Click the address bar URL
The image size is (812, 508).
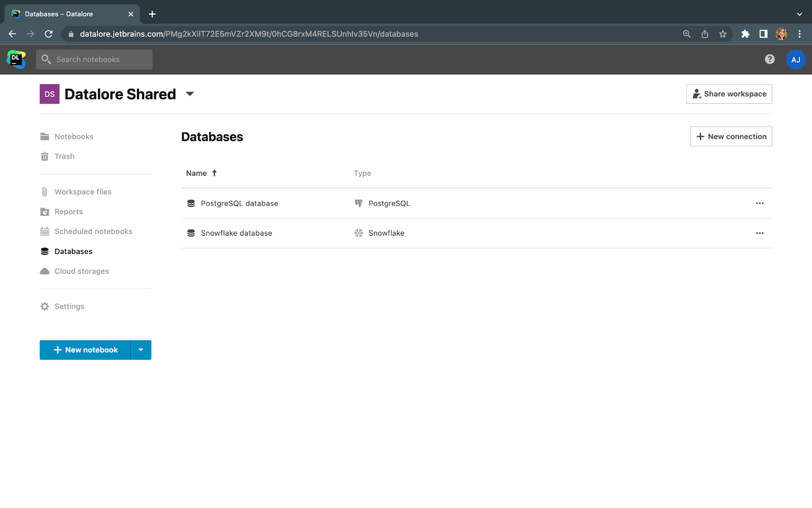(x=249, y=34)
